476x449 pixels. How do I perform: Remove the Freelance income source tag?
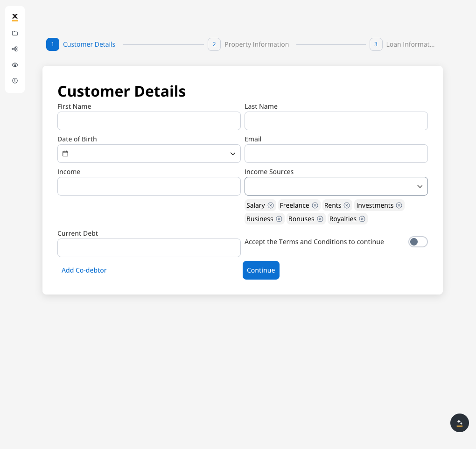[315, 205]
